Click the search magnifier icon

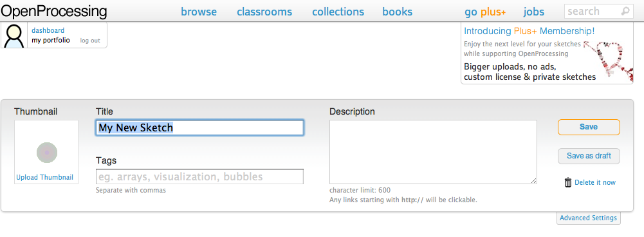pos(625,12)
